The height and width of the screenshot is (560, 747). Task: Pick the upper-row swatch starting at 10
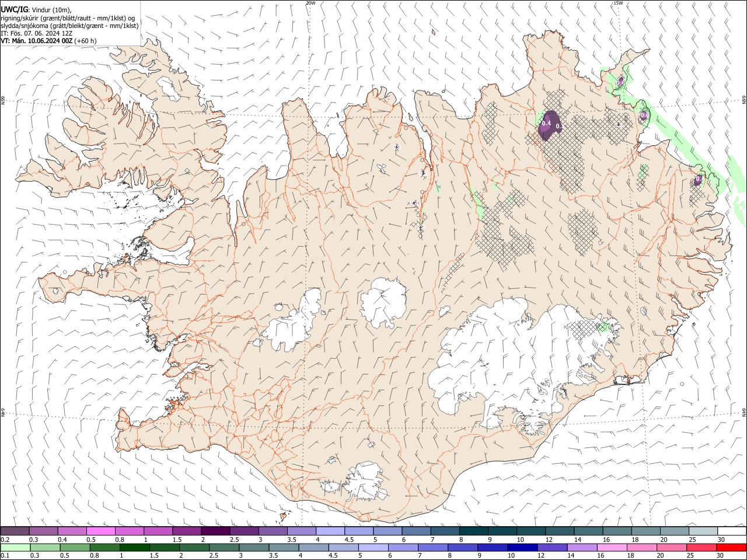(x=531, y=531)
